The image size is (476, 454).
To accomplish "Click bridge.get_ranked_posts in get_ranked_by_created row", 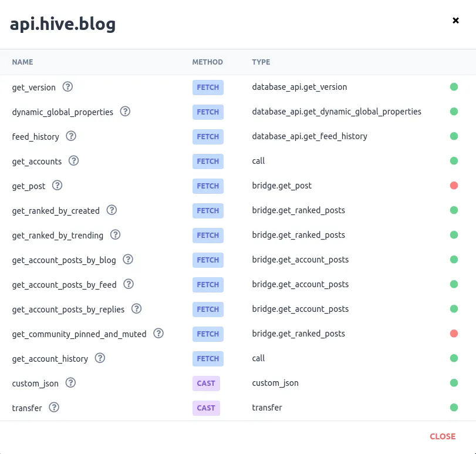I will click(x=298, y=210).
